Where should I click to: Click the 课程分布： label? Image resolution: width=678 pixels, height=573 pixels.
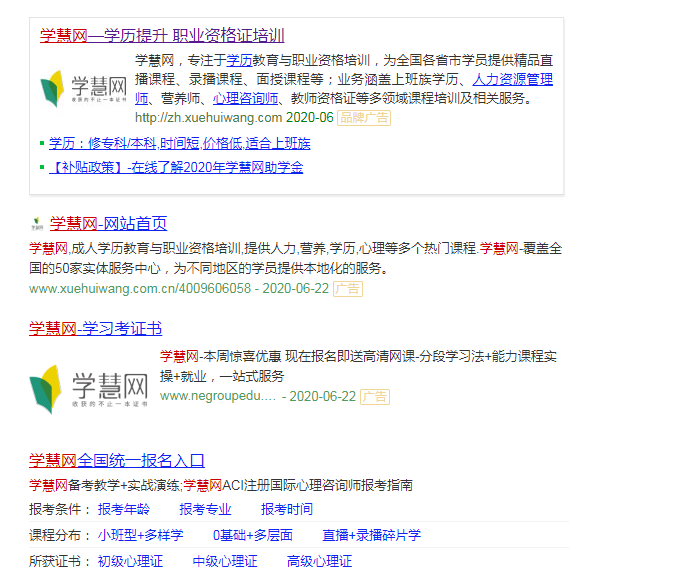coord(60,535)
